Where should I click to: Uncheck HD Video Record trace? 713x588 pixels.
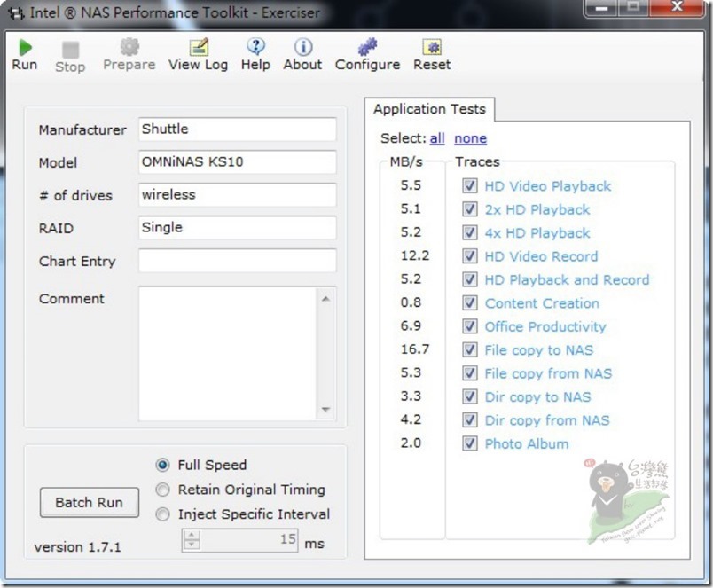[x=470, y=256]
